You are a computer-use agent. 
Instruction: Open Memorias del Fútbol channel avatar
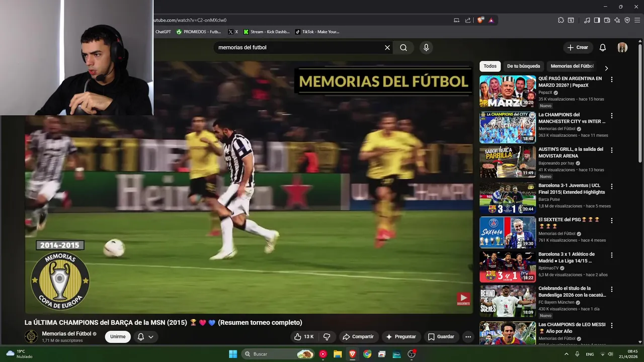[31, 336]
